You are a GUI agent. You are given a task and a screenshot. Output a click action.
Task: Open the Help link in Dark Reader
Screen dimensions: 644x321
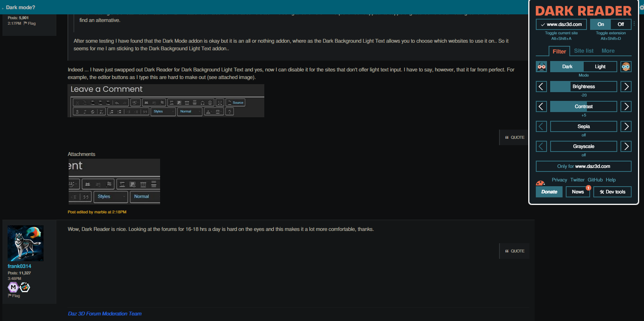point(611,180)
